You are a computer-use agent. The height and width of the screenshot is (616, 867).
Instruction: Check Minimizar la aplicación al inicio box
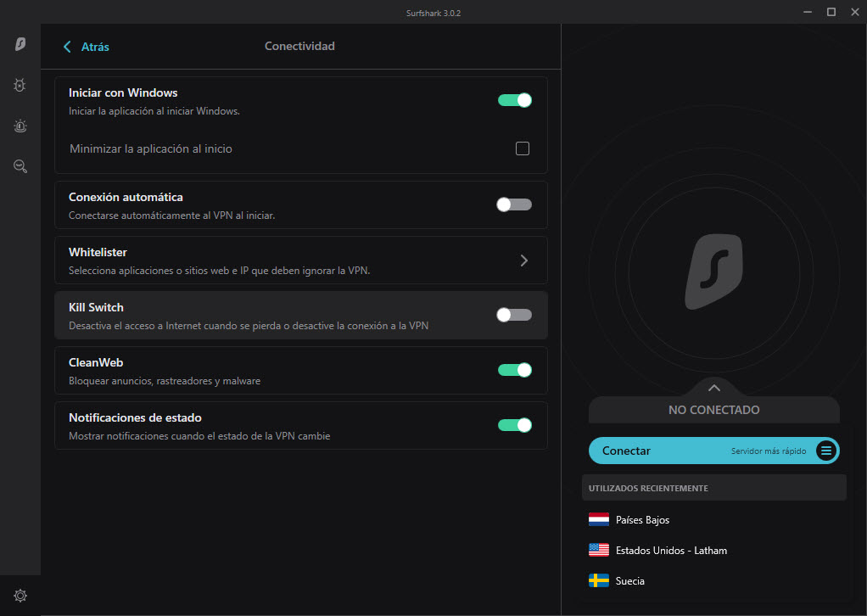pyautogui.click(x=523, y=148)
